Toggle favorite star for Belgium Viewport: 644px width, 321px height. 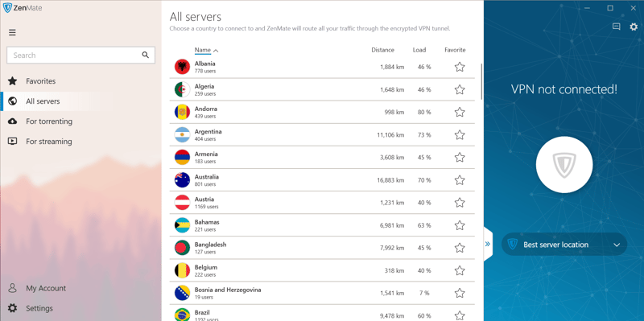tap(460, 270)
